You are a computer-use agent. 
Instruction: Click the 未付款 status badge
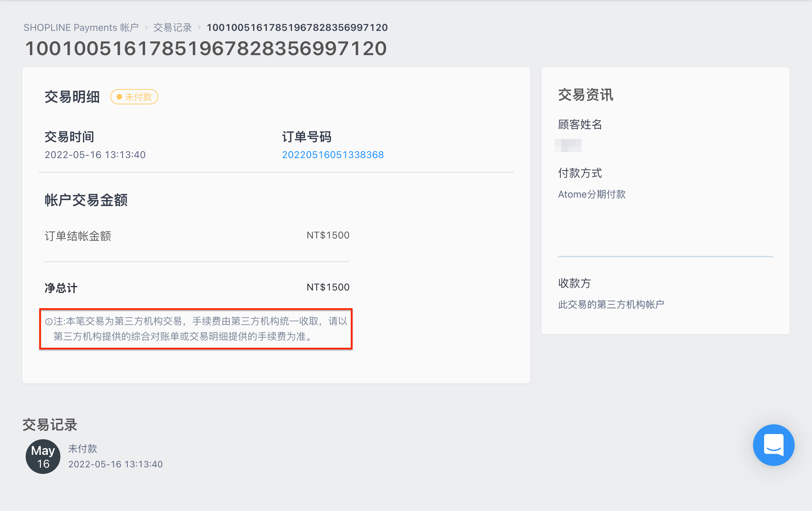point(134,97)
